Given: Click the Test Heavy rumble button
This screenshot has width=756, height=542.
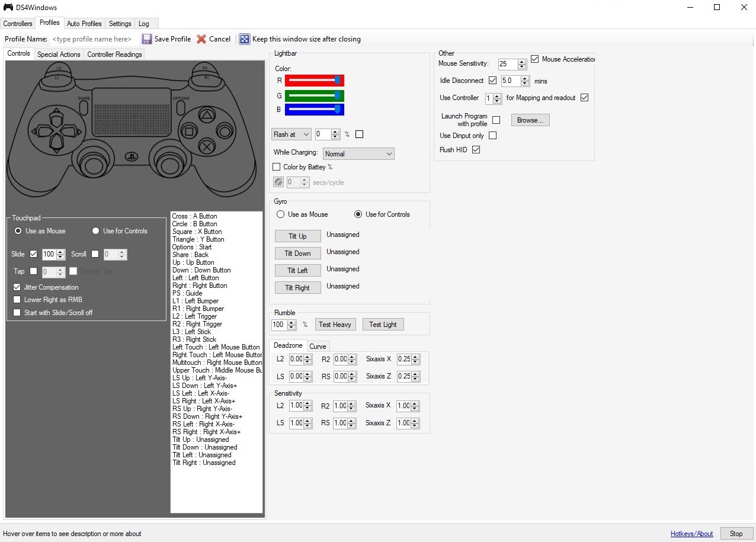Looking at the screenshot, I should pos(335,324).
